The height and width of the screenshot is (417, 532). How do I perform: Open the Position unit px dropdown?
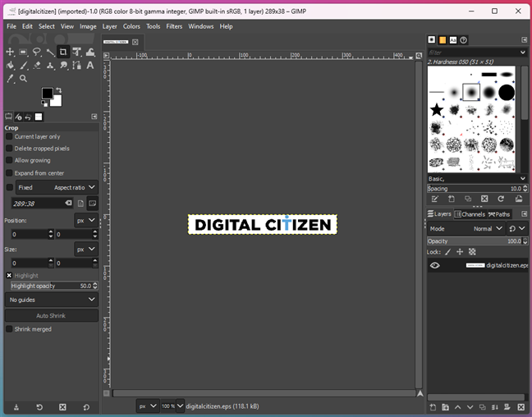click(86, 221)
